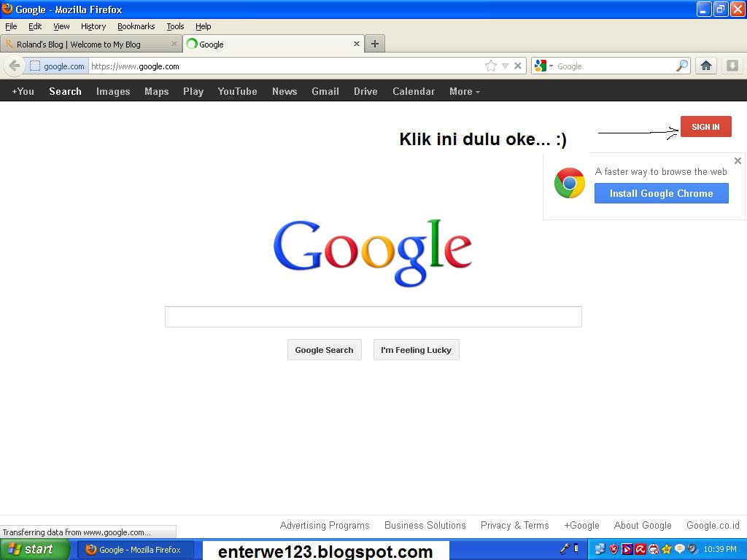Open the Bookmarks menu
747x560 pixels.
136,26
